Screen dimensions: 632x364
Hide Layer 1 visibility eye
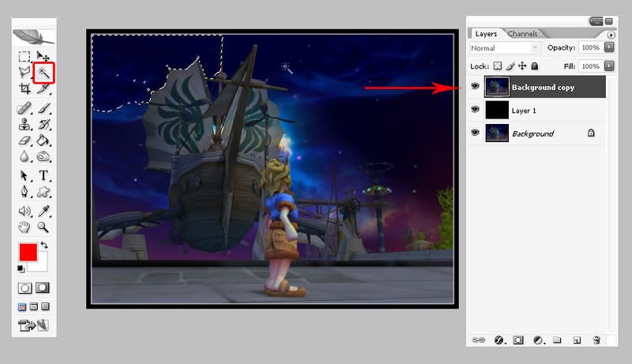pos(476,109)
